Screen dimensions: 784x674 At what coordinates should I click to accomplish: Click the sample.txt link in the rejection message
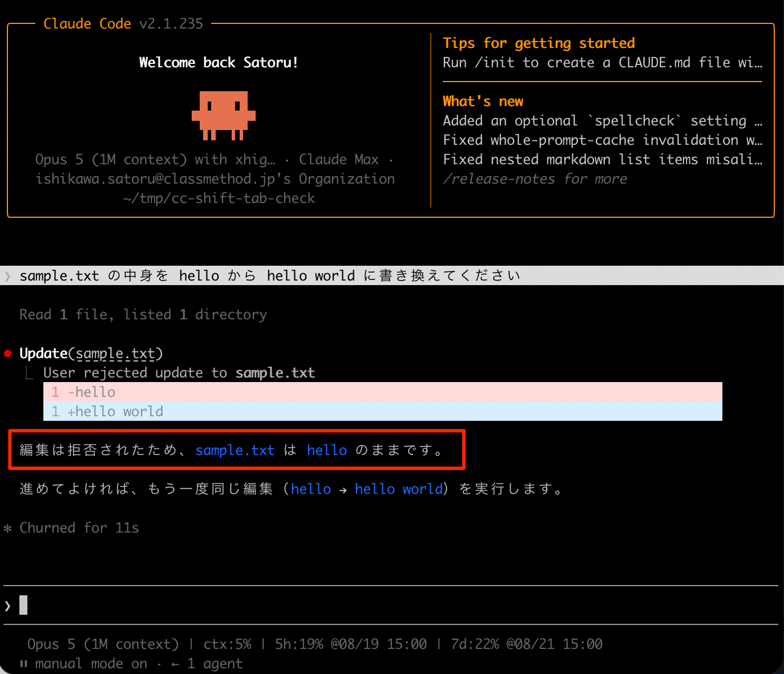click(235, 450)
